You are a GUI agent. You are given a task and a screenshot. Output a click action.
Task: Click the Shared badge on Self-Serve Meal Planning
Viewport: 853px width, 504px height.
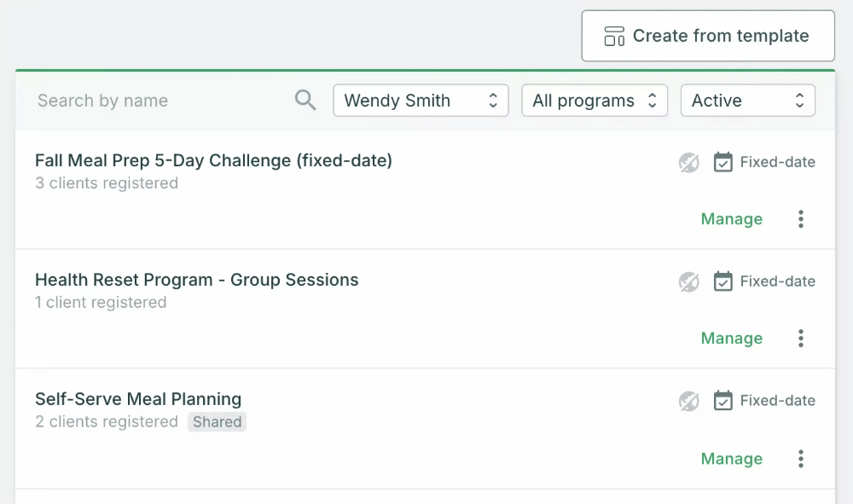218,422
